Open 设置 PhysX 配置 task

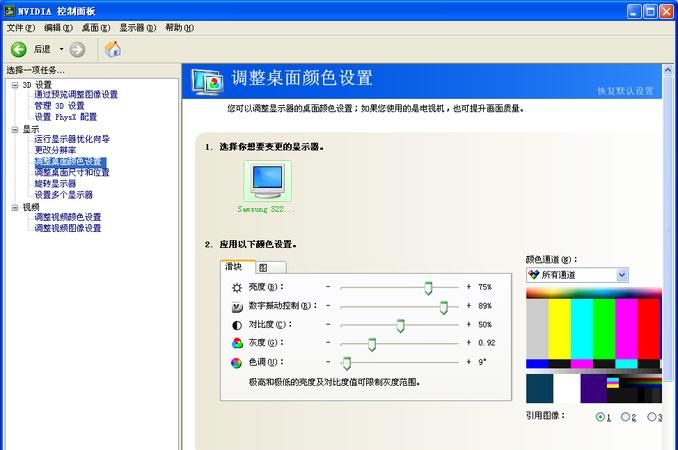pyautogui.click(x=66, y=117)
